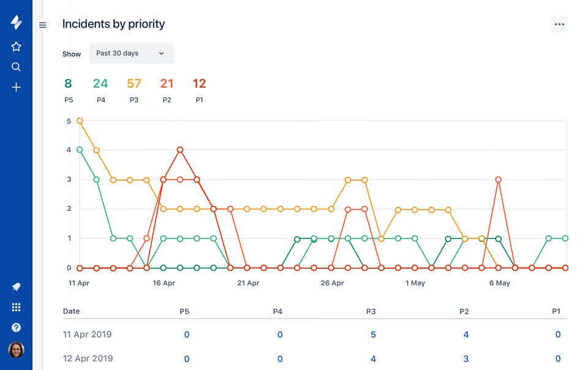588x370 pixels.
Task: Click the P4 column header
Action: [x=277, y=311]
